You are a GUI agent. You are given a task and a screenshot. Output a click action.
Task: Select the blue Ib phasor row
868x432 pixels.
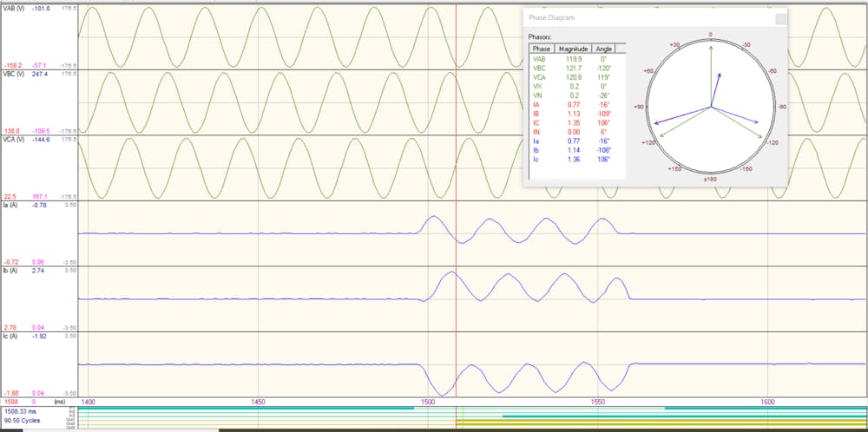pyautogui.click(x=577, y=150)
